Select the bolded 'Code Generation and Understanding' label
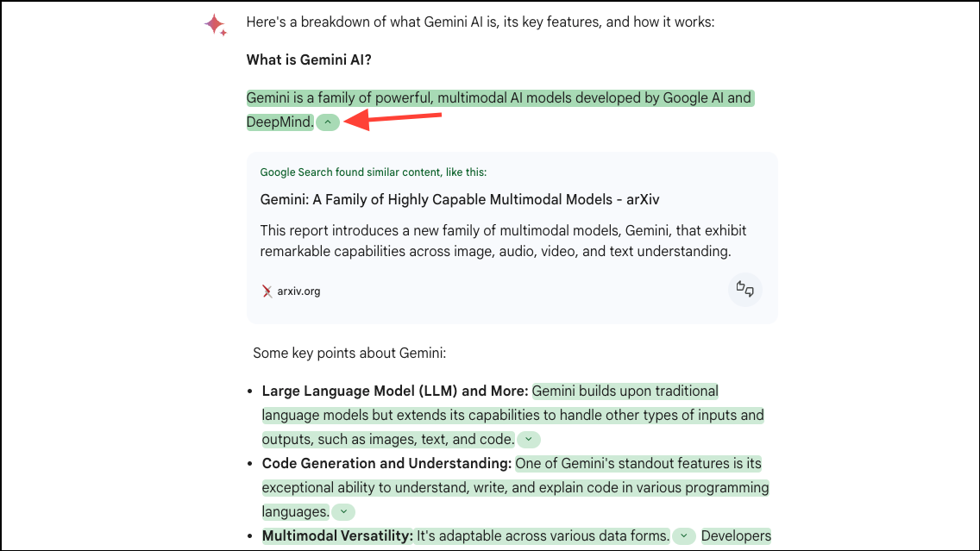 (x=383, y=463)
